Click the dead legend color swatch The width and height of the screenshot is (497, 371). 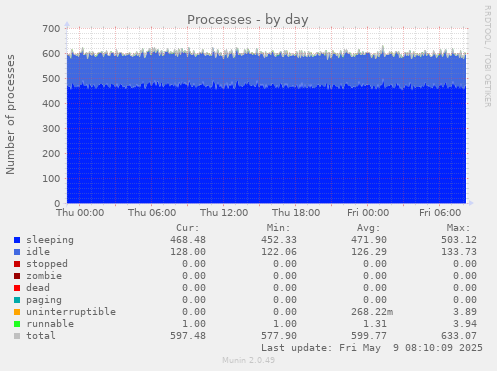(x=17, y=288)
